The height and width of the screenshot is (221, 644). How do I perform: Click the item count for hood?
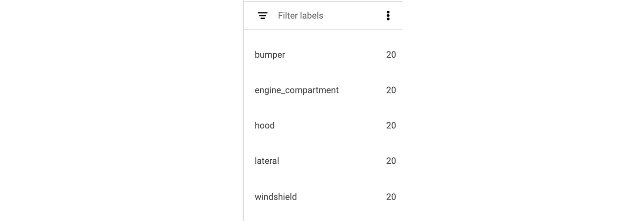[x=391, y=125]
